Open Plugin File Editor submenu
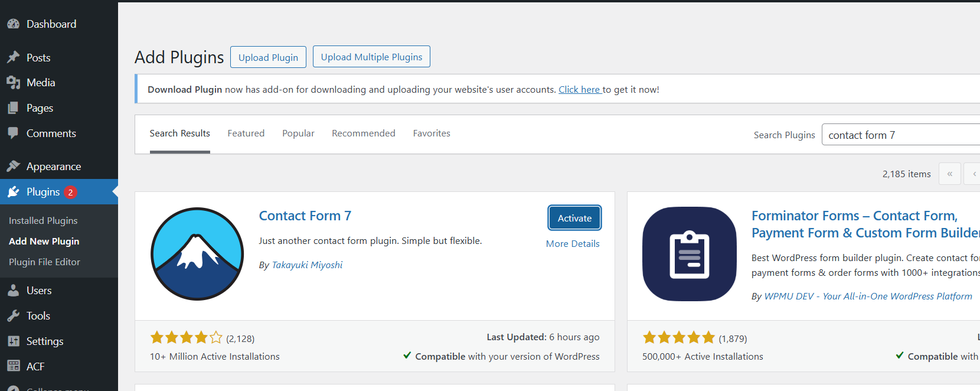Viewport: 980px width, 391px height. point(44,262)
